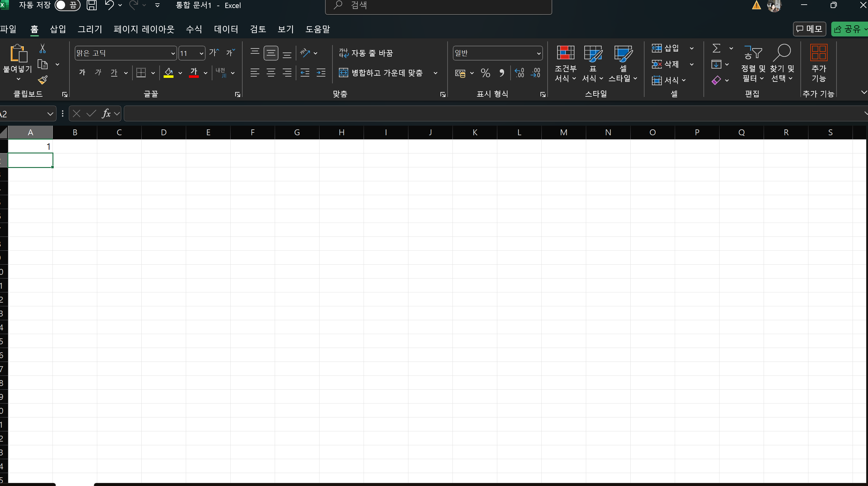Click the 메모 comments button
Screen dimensions: 868x486
809,29
